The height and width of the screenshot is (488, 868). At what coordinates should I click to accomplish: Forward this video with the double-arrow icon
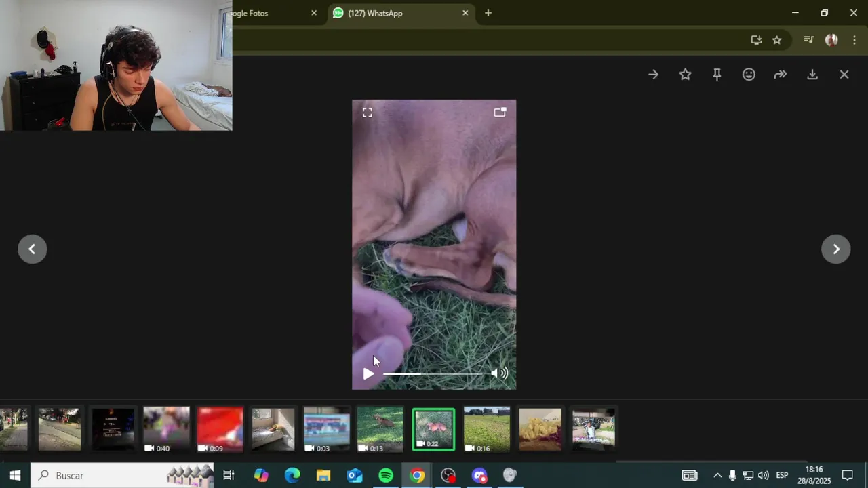[781, 75]
